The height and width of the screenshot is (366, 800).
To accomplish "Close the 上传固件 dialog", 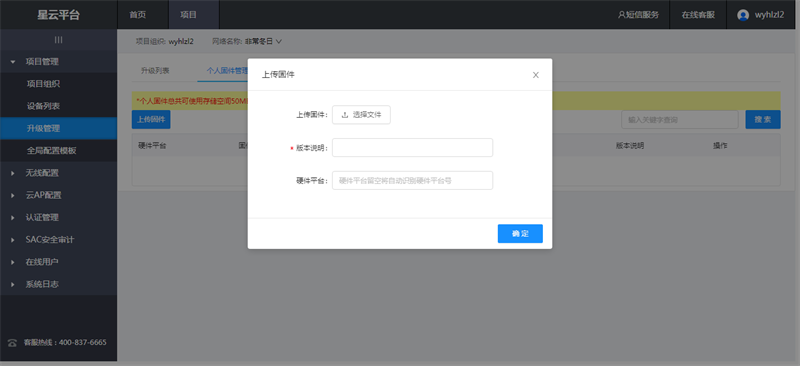I will pos(536,75).
